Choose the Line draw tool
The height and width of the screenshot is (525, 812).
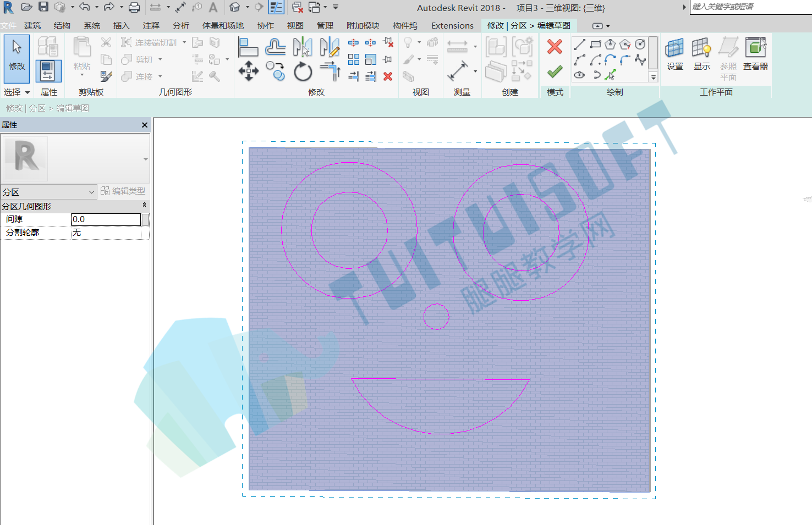pyautogui.click(x=580, y=45)
